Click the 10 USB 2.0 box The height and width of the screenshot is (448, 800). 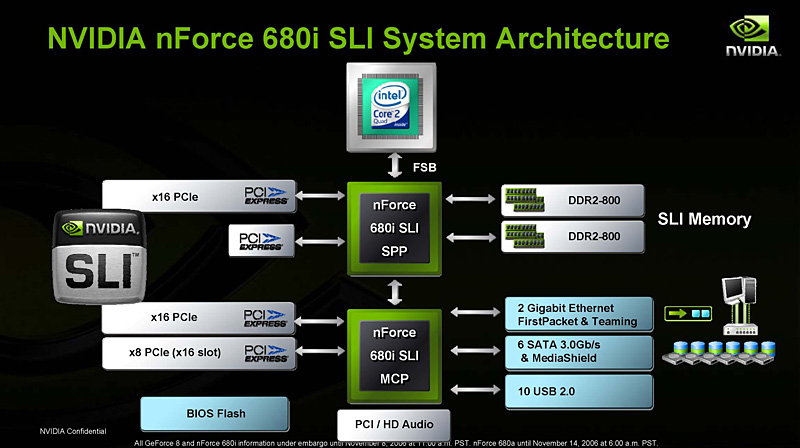(x=579, y=392)
